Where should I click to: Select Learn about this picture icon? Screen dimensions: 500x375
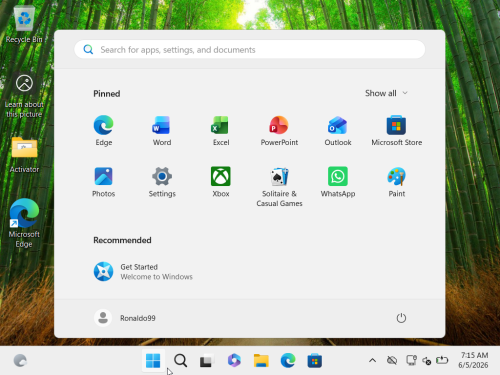point(24,96)
